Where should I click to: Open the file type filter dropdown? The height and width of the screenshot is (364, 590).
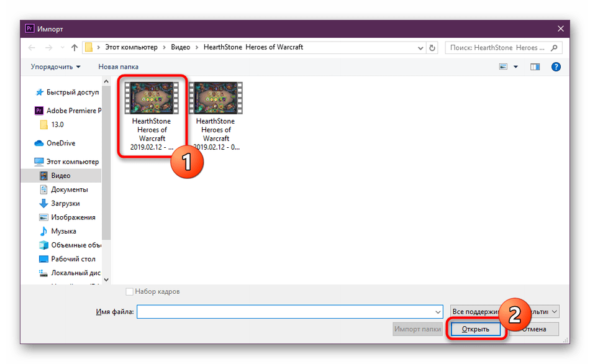tap(504, 311)
